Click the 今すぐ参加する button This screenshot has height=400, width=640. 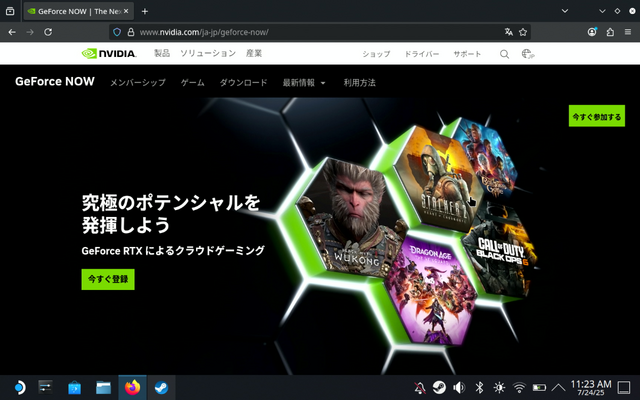[x=597, y=116]
